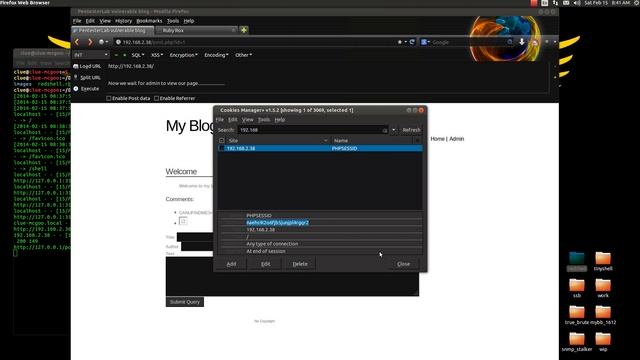Click Submit Query button on blog
Screen dimensions: 640x360
tap(184, 302)
